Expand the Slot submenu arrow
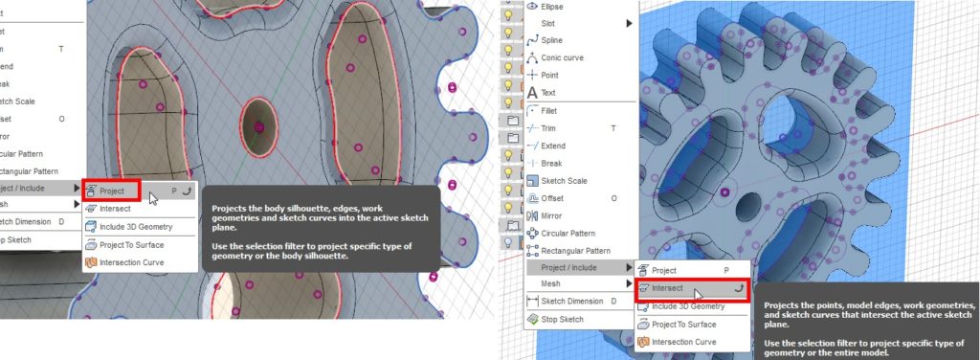The height and width of the screenshot is (360, 980). coord(630,23)
